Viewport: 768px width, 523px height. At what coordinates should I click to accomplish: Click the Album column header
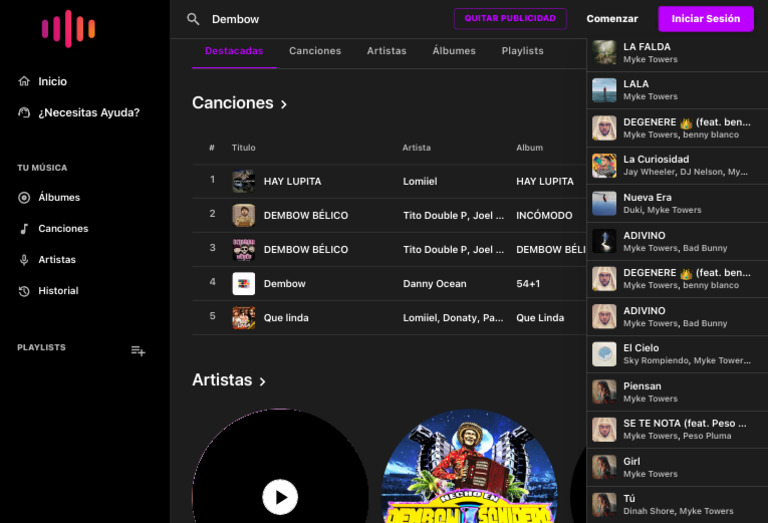pos(529,147)
